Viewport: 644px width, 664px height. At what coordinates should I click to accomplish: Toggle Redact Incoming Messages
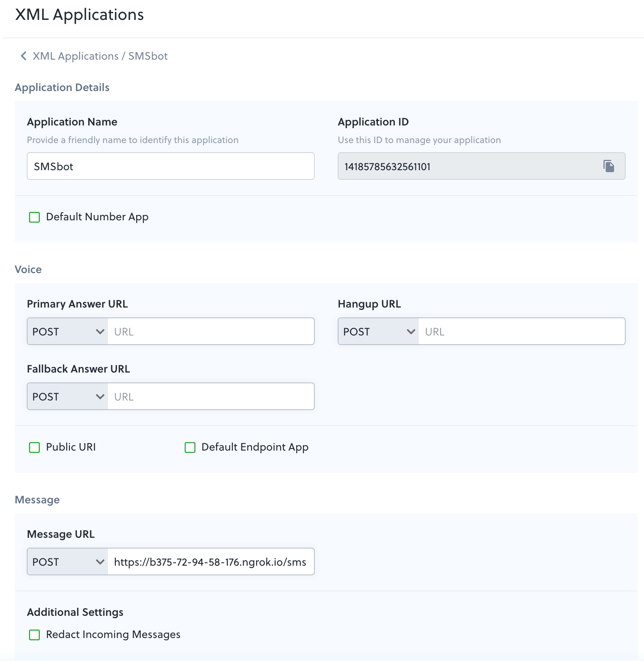click(34, 635)
